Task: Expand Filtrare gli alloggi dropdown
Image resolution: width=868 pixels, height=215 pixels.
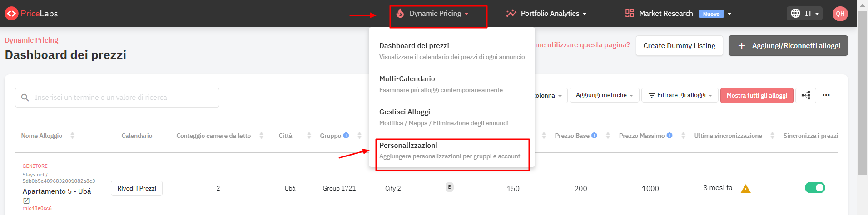Action: pyautogui.click(x=680, y=95)
